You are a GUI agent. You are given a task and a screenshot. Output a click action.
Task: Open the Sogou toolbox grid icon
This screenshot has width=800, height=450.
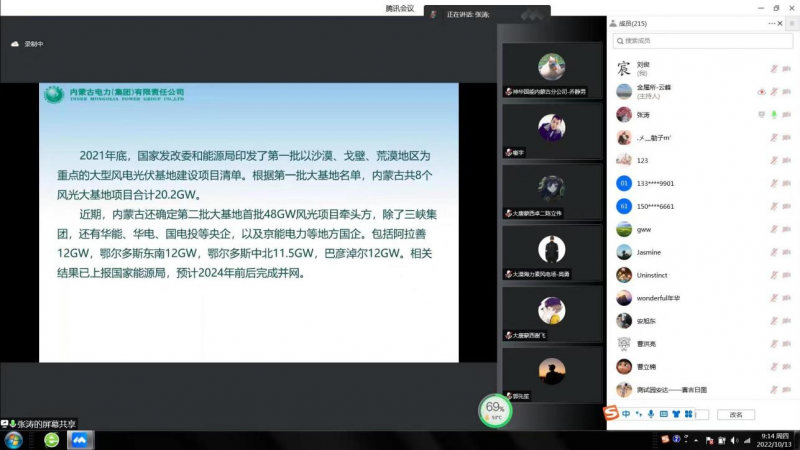688,414
